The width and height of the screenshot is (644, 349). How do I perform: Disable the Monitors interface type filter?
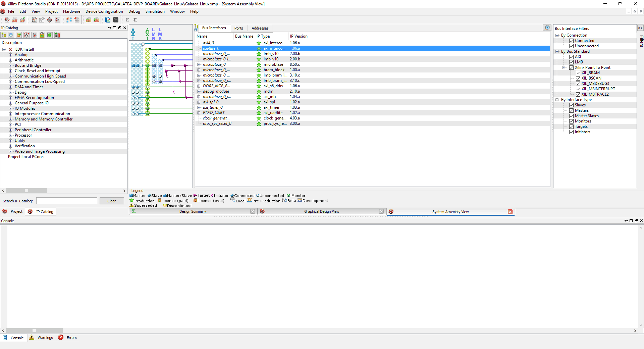coord(571,121)
